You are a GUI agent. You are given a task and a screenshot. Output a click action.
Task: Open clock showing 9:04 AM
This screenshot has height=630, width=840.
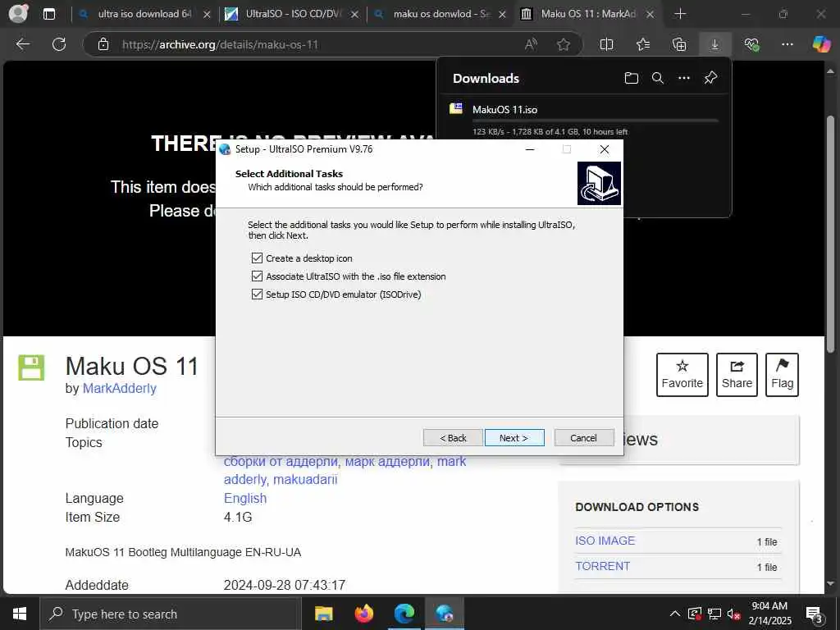(x=769, y=614)
